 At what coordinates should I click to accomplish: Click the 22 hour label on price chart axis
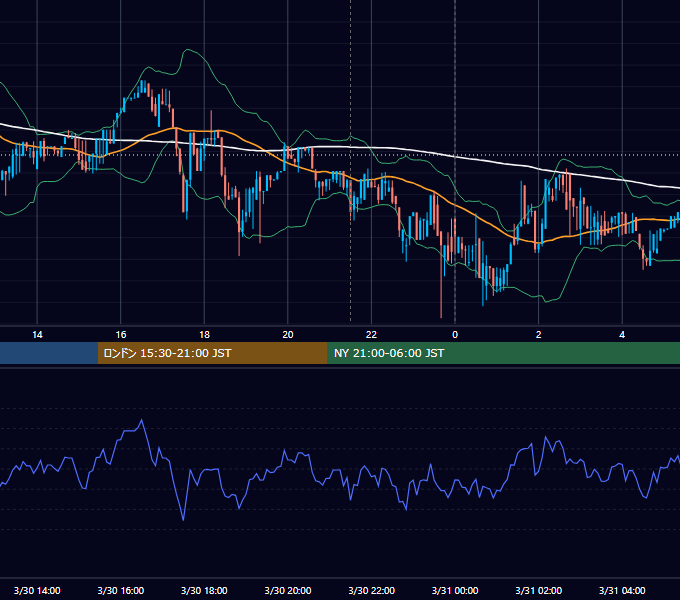(371, 335)
